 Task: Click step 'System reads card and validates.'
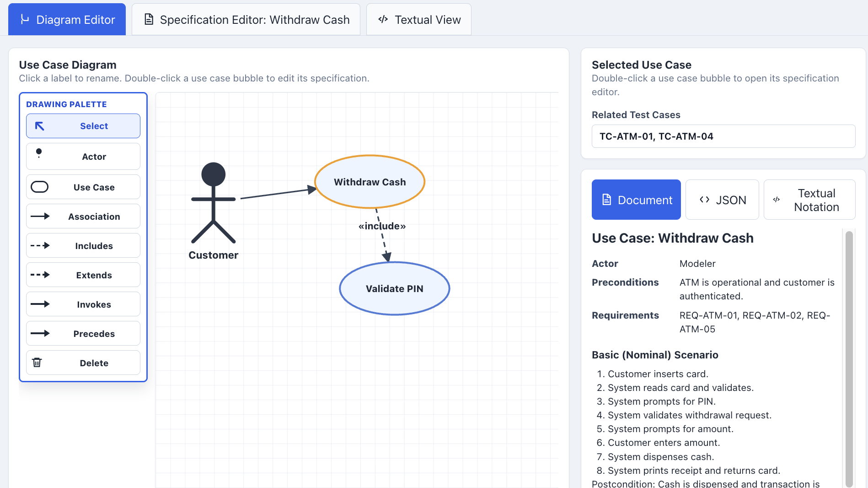pos(680,388)
